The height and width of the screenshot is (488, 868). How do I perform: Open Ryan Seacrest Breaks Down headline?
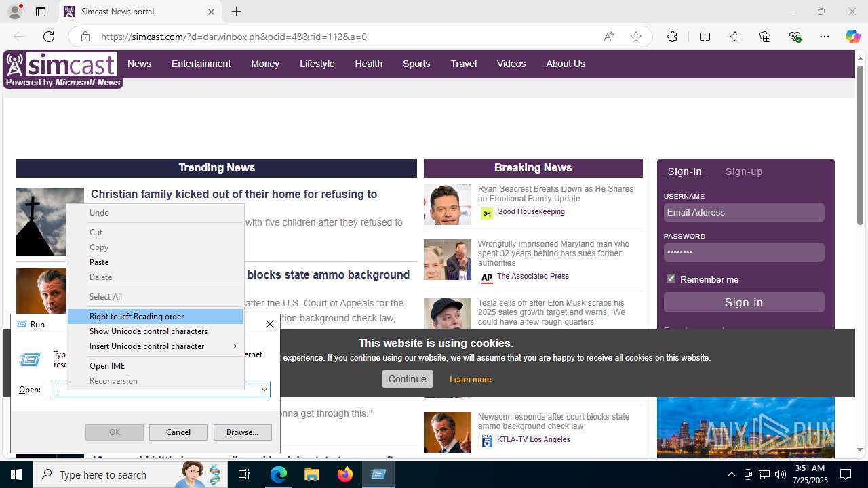click(x=555, y=194)
